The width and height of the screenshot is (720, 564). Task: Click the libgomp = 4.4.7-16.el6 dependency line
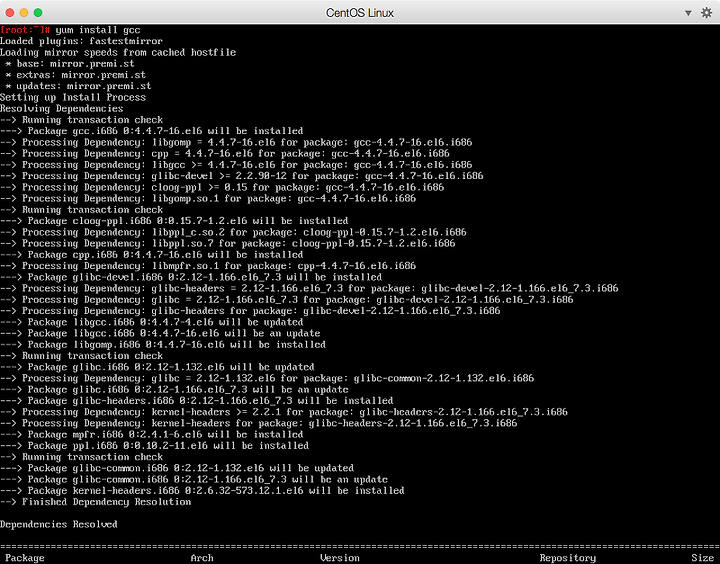236,142
